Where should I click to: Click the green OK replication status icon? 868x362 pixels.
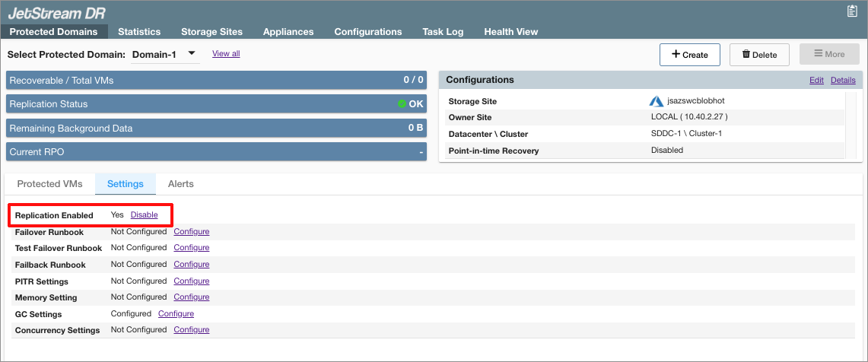click(402, 104)
